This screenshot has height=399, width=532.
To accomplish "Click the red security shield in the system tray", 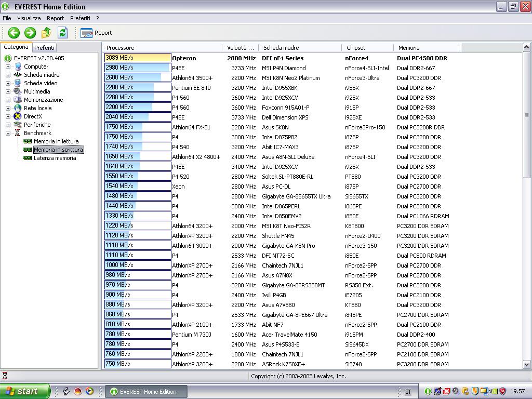I will click(x=503, y=391).
